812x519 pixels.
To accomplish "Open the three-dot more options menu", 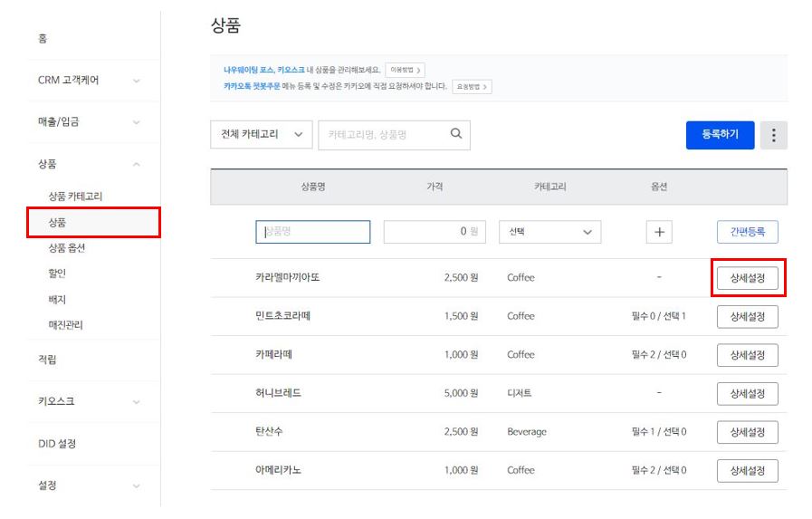I will tap(774, 135).
